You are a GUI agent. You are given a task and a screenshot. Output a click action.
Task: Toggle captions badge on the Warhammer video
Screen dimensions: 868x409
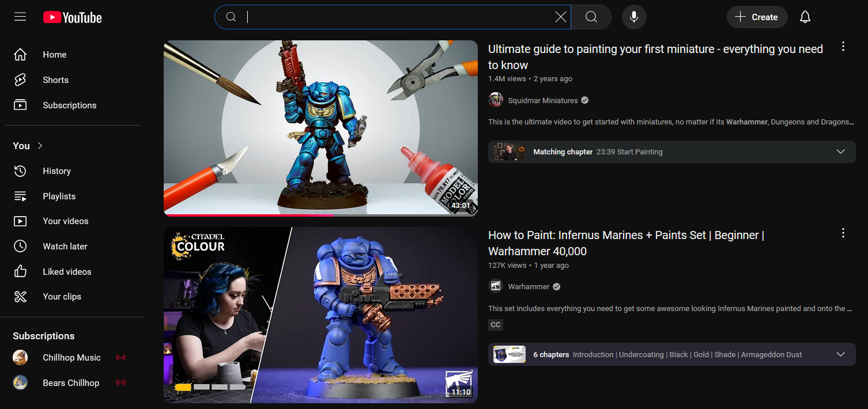pyautogui.click(x=495, y=324)
